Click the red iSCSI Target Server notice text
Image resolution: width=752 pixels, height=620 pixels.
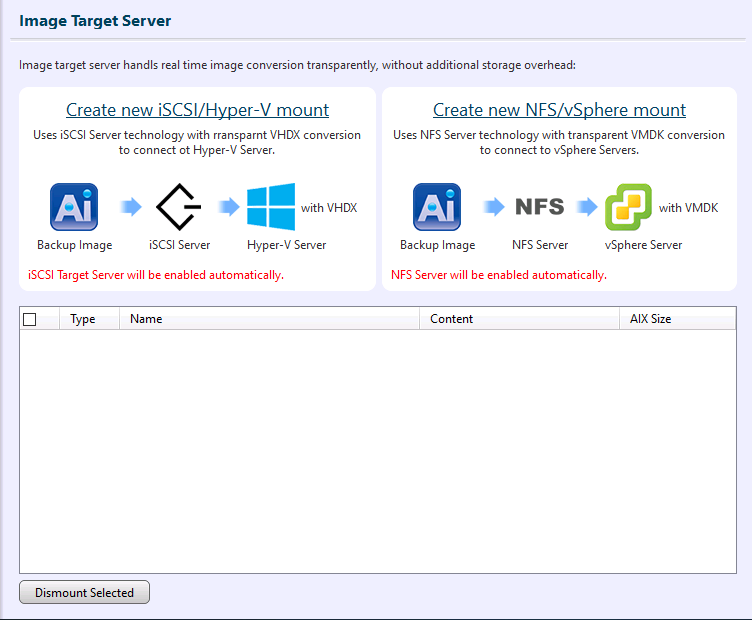point(155,274)
